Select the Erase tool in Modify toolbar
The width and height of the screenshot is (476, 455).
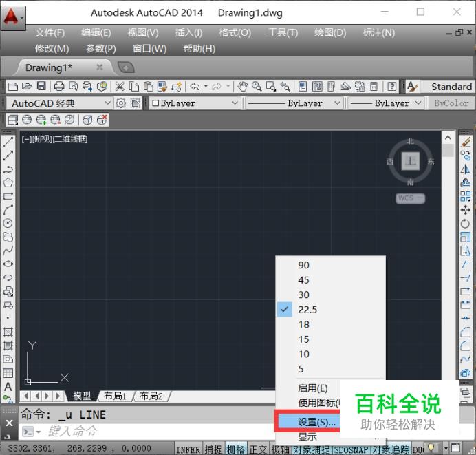(x=466, y=142)
